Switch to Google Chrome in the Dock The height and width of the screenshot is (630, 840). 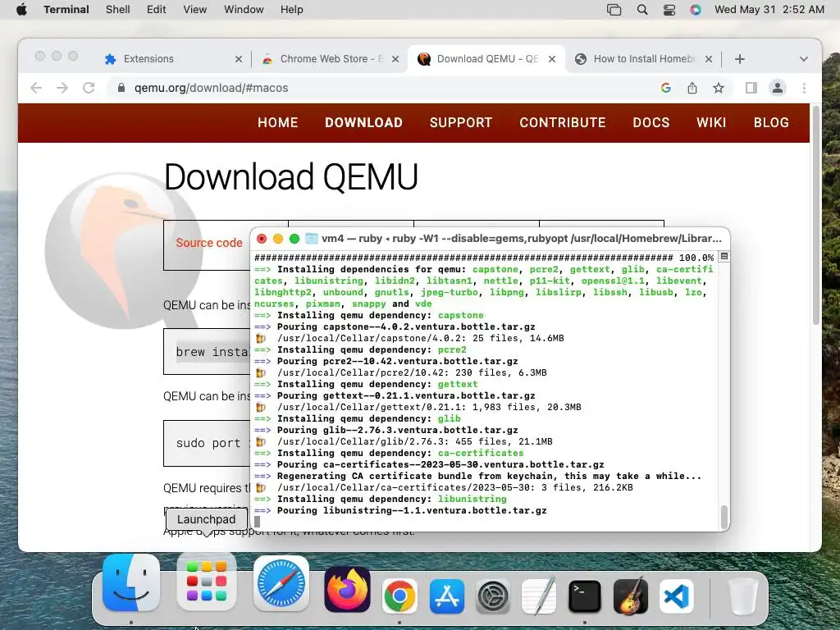click(399, 596)
